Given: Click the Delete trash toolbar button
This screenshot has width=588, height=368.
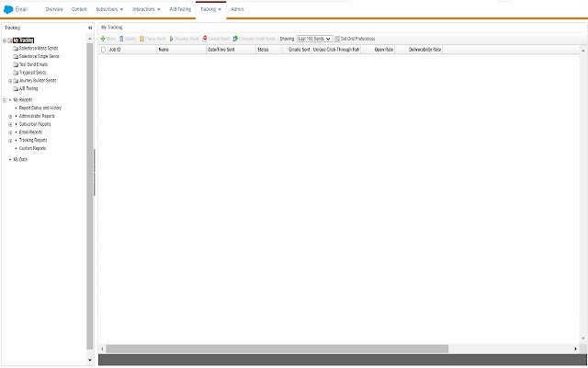Looking at the screenshot, I should pyautogui.click(x=128, y=39).
